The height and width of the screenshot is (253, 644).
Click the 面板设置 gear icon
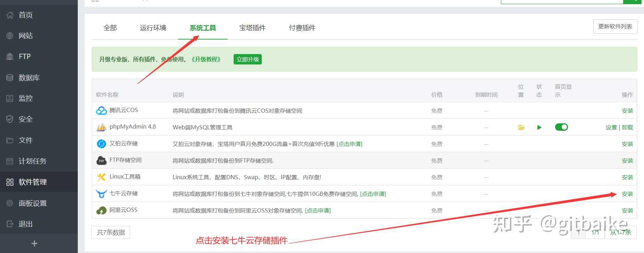tap(10, 203)
